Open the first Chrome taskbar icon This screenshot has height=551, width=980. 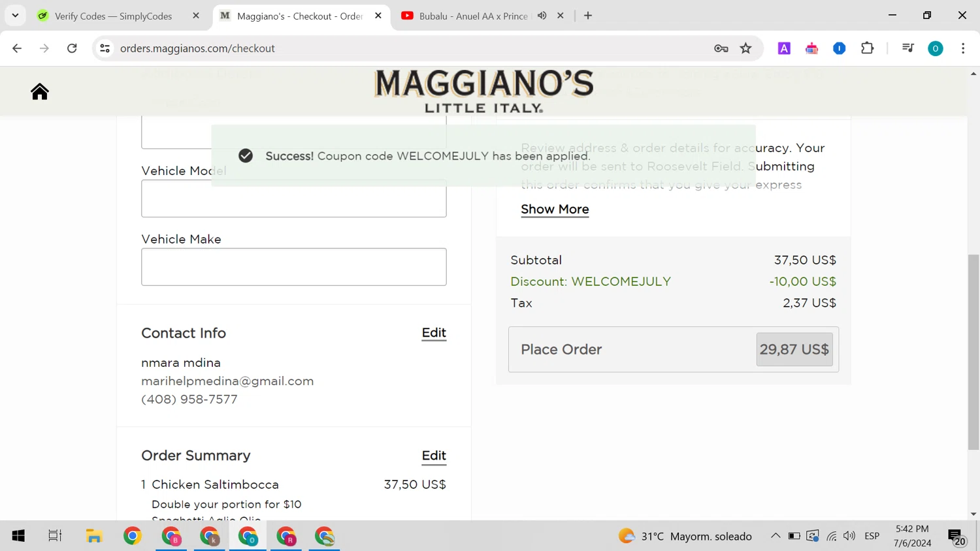pos(133,536)
